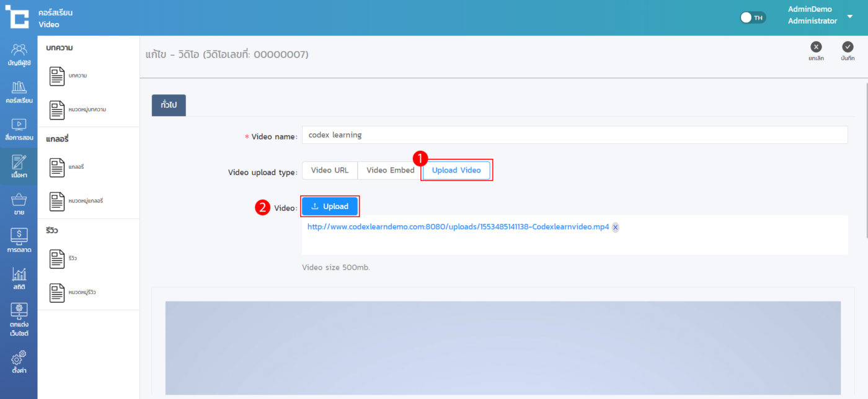The width and height of the screenshot is (868, 399).
Task: Toggle the TH language switch
Action: click(x=753, y=17)
